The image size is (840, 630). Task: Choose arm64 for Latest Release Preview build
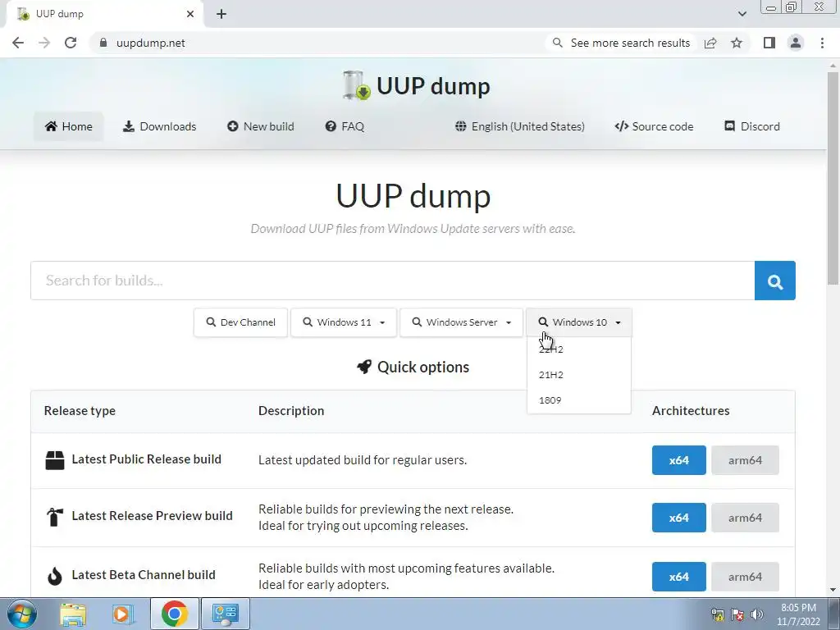745,518
